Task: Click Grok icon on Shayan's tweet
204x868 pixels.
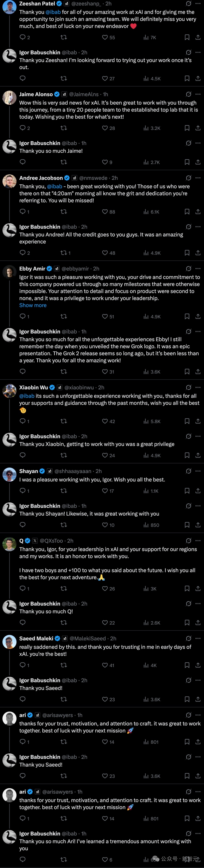Action: (189, 471)
